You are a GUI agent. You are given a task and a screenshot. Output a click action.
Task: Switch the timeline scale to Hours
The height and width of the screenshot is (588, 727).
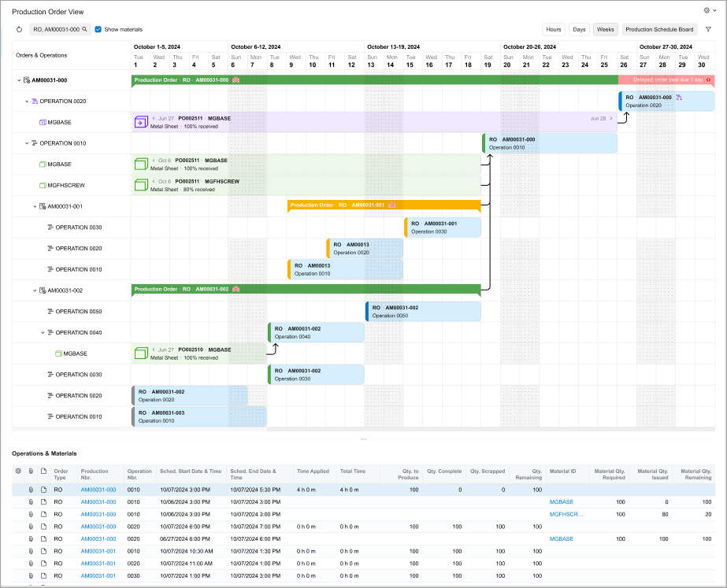(554, 29)
